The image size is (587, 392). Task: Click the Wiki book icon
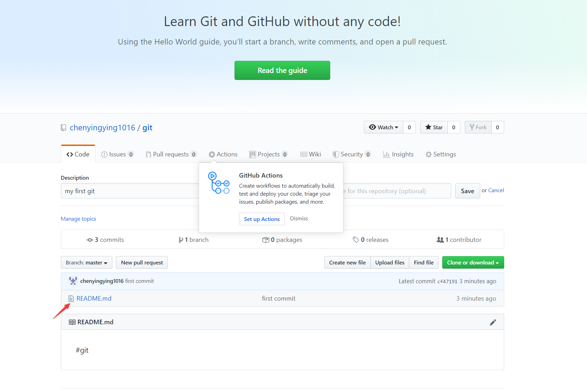click(x=304, y=154)
